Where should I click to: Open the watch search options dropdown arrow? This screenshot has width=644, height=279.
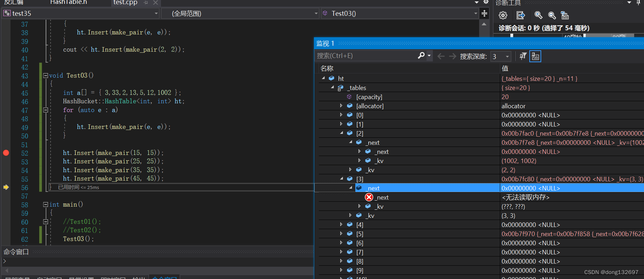(x=429, y=56)
